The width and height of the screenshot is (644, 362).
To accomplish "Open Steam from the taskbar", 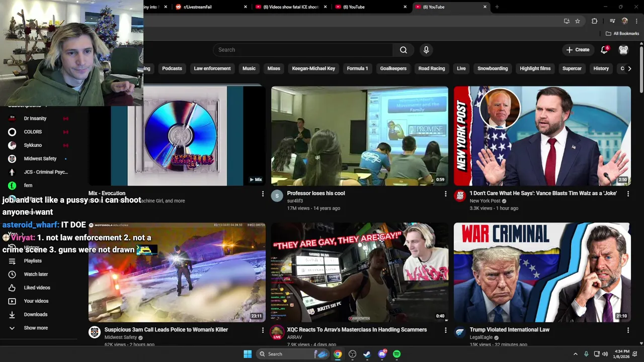I will 367,354.
